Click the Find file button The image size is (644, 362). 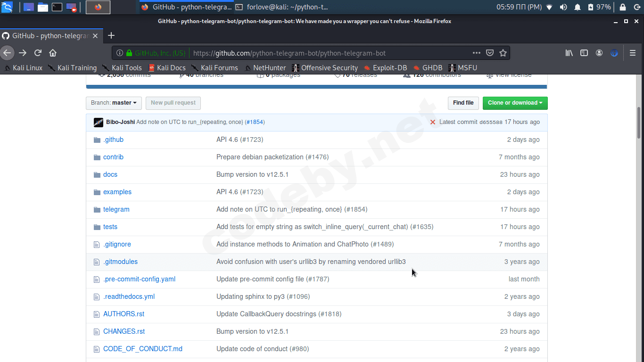click(463, 103)
